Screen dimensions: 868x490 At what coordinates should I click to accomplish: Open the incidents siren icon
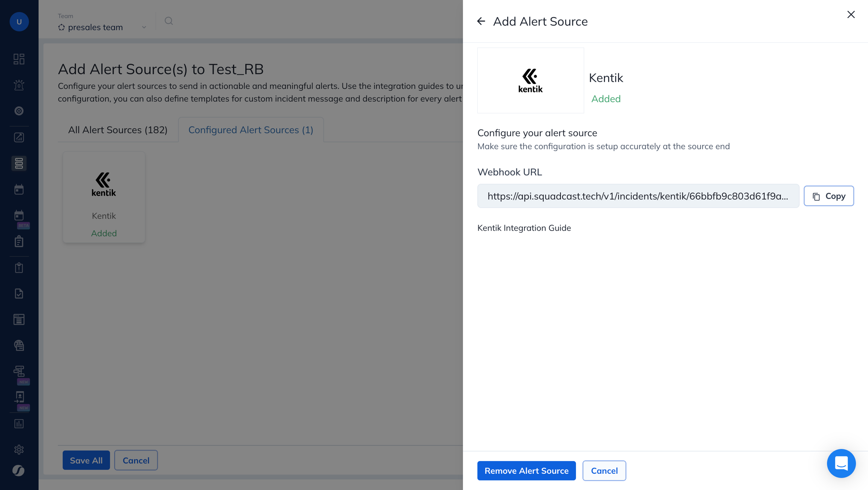tap(19, 85)
